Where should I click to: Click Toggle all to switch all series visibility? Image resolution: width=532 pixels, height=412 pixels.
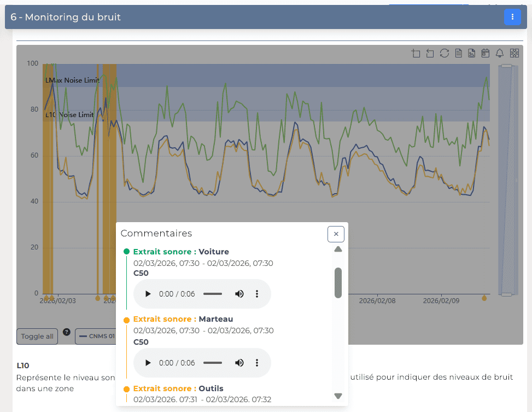[x=37, y=336]
